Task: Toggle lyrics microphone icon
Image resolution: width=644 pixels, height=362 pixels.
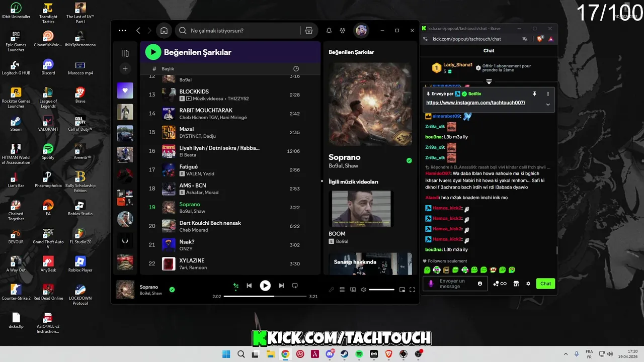Action: click(331, 290)
